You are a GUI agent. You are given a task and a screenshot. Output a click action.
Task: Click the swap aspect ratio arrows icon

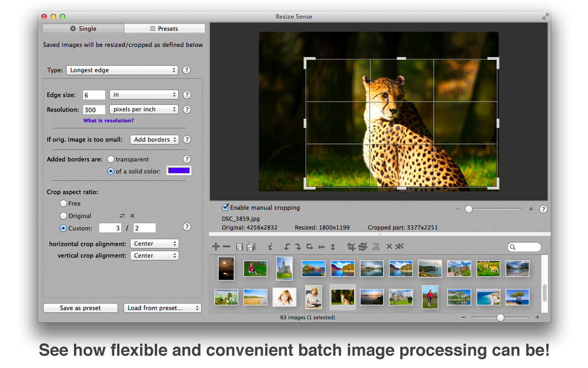tap(122, 216)
